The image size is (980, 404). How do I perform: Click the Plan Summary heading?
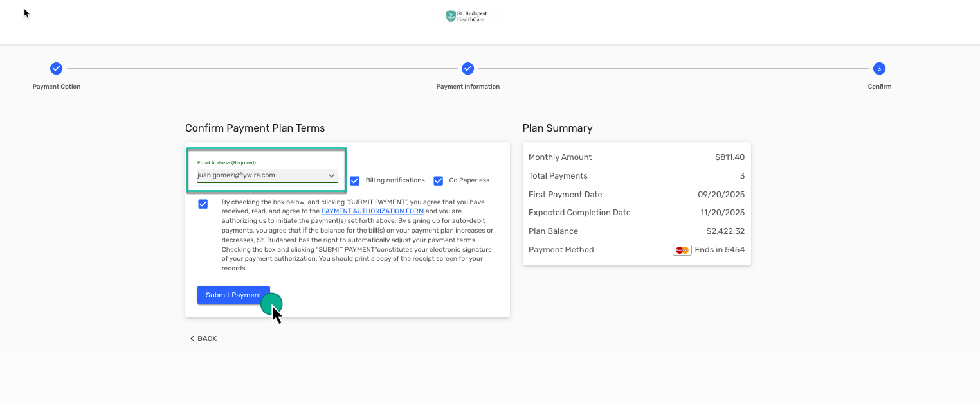557,128
